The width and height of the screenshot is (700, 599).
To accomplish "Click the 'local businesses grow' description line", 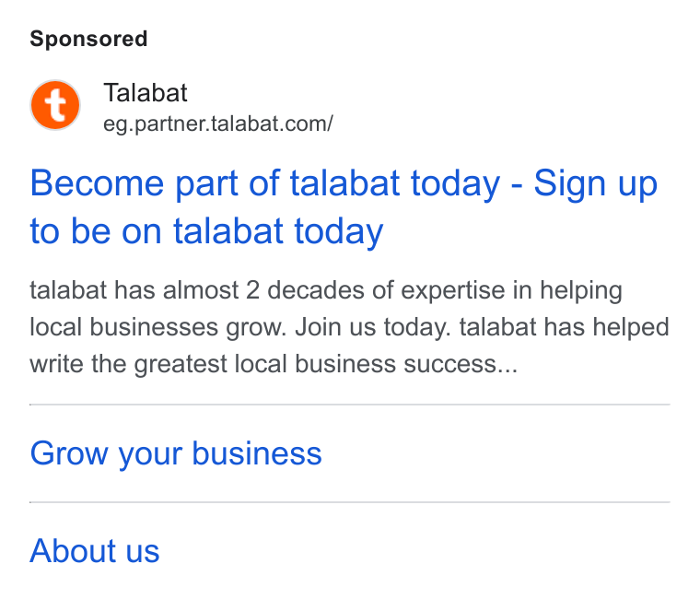I will tap(350, 327).
